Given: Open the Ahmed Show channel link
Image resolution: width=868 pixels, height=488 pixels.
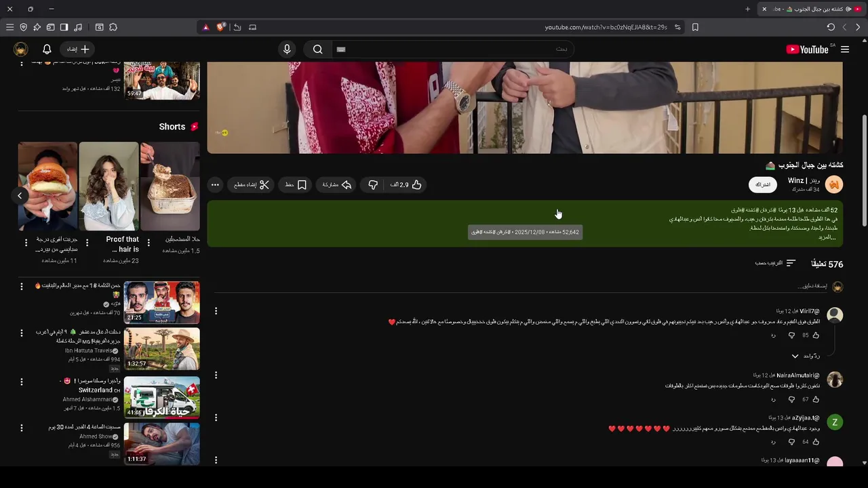Looking at the screenshot, I should 96,436.
